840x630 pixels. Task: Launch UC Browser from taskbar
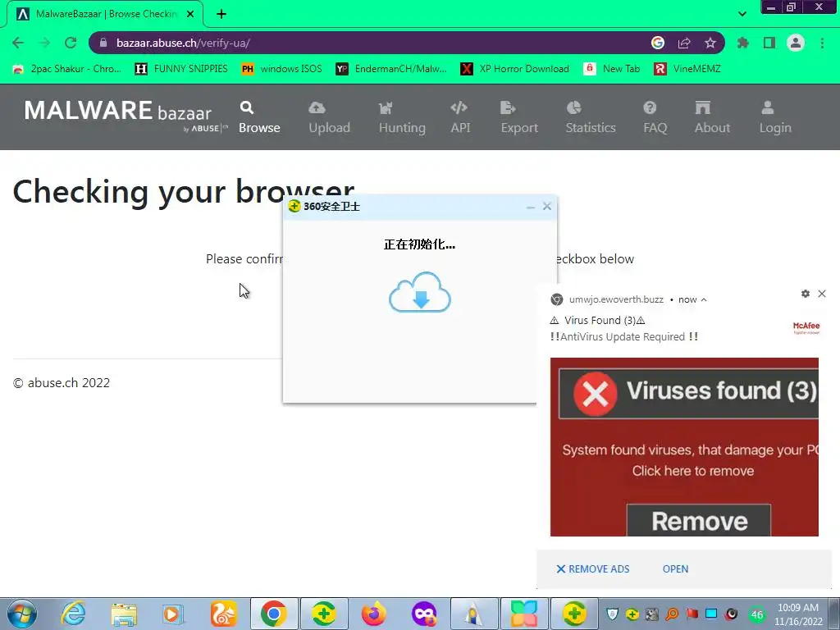(x=223, y=614)
